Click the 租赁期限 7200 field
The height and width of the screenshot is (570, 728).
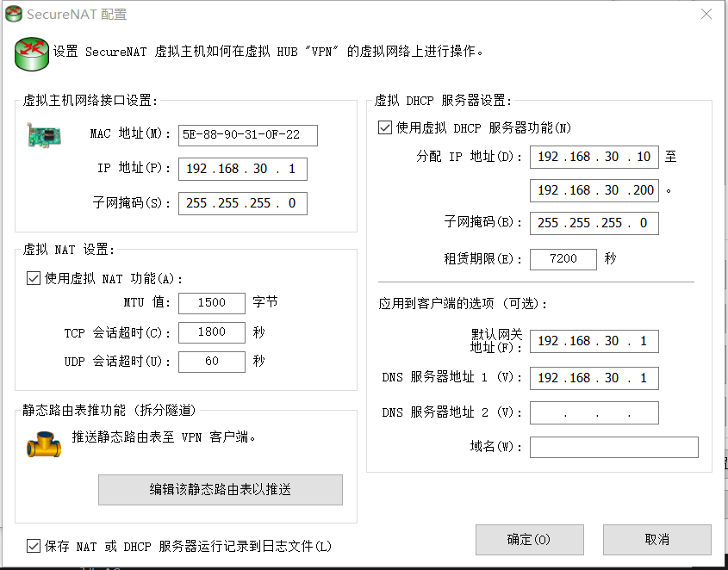pos(563,259)
